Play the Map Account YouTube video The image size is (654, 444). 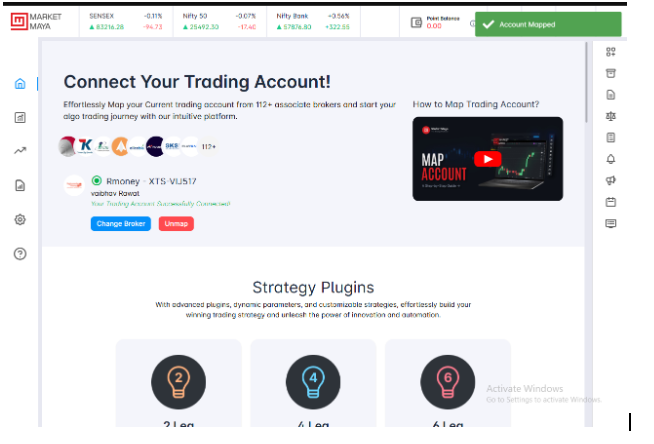[x=488, y=159]
